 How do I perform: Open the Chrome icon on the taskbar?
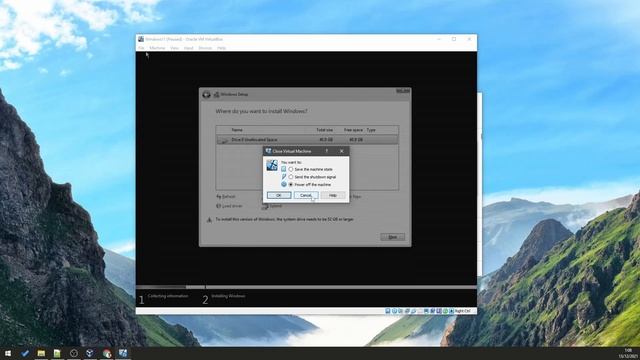[x=107, y=353]
